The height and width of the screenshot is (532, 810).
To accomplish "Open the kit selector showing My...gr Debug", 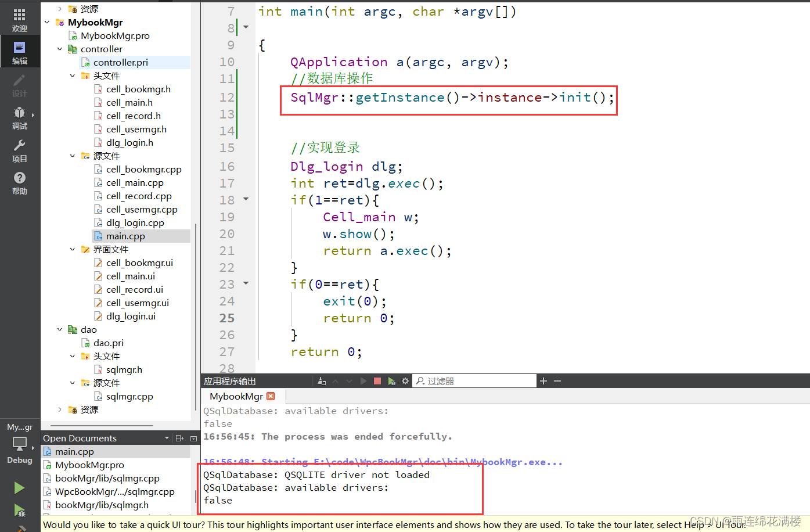I will click(20, 444).
